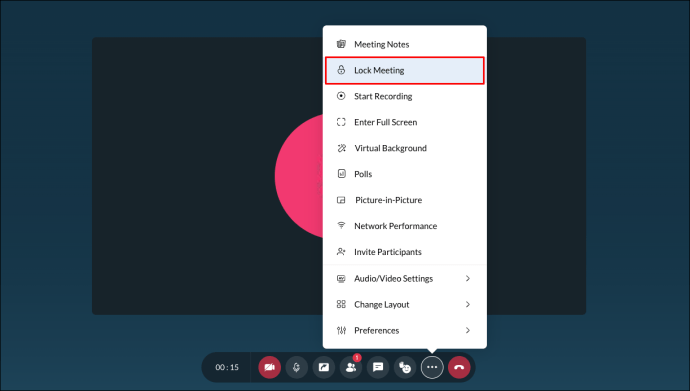This screenshot has width=690, height=391.
Task: Enable Picture-in-Picture mode
Action: (x=405, y=200)
